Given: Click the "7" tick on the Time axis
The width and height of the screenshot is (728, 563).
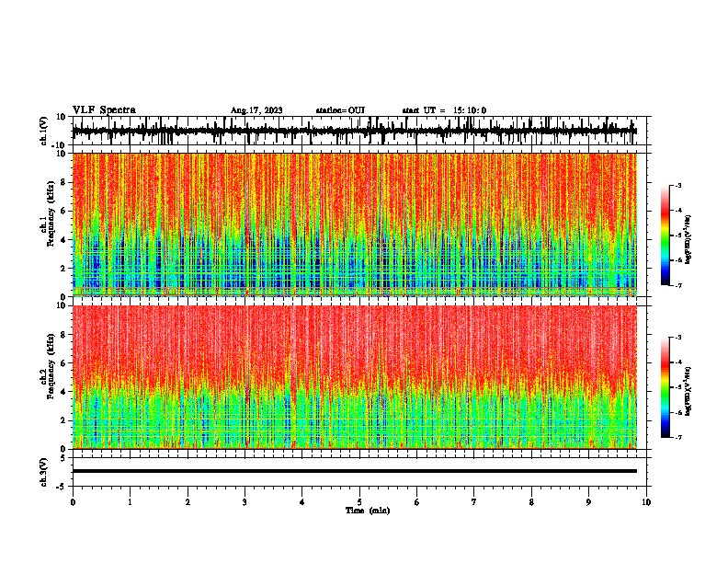Looking at the screenshot, I should [474, 502].
